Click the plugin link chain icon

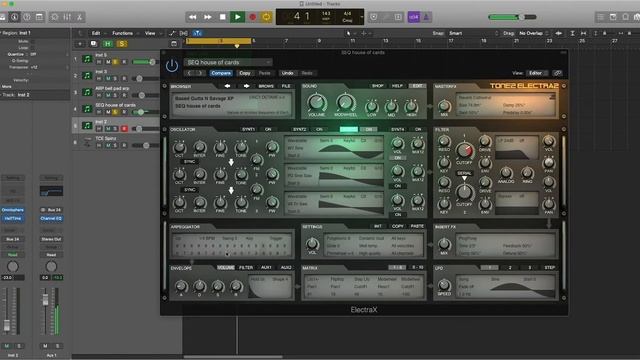pos(557,73)
